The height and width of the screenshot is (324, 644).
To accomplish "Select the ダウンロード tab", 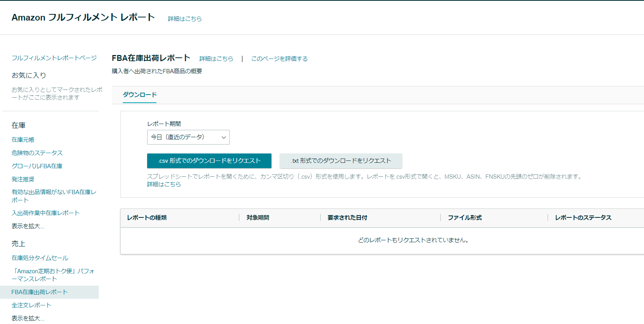I will tap(139, 95).
